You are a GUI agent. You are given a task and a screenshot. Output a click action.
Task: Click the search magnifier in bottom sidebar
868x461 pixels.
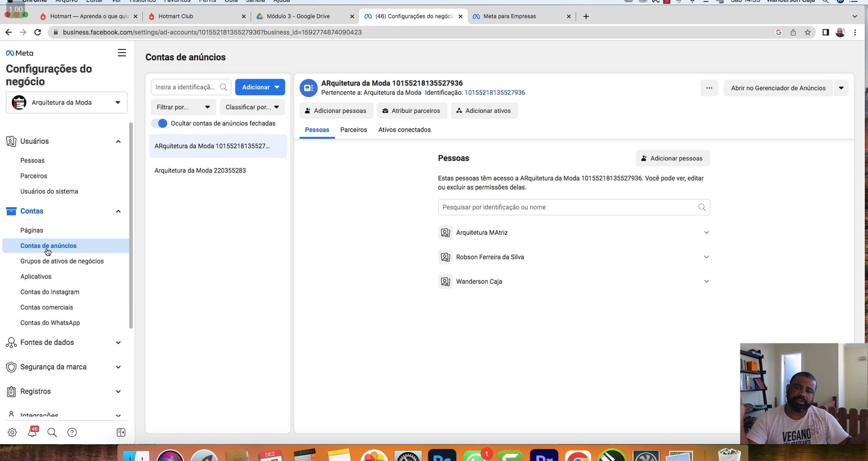click(52, 432)
